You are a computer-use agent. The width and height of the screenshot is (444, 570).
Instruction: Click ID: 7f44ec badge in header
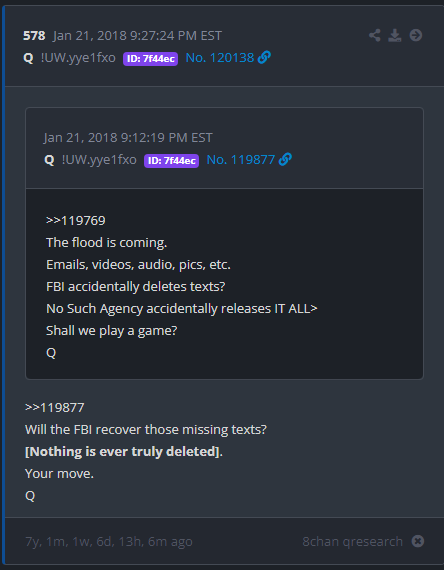pos(150,59)
